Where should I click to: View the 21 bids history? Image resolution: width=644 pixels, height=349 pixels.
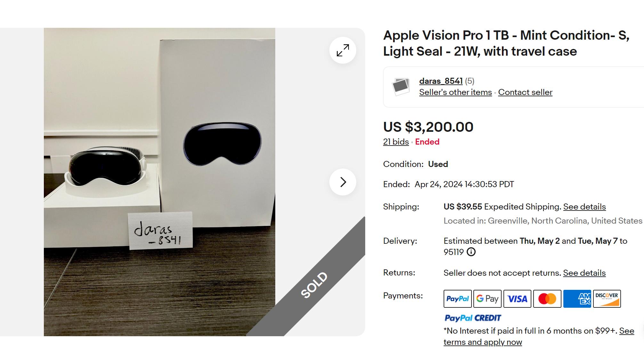[396, 142]
